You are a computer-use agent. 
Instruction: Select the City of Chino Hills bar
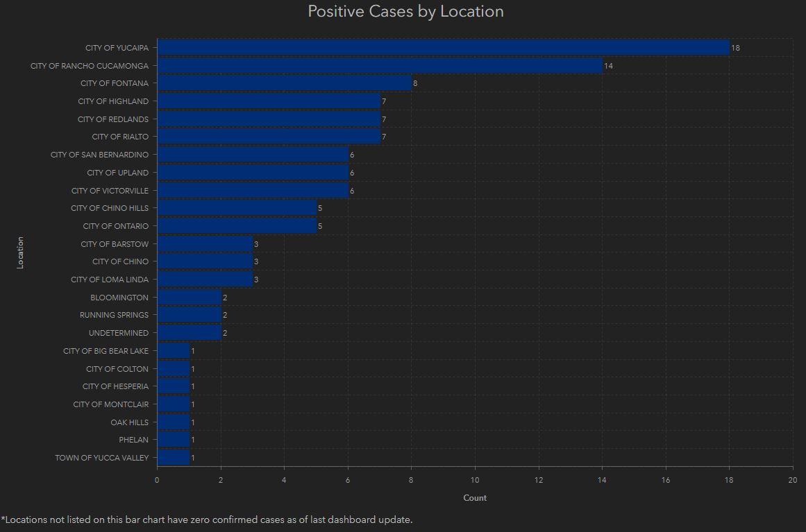[237, 208]
